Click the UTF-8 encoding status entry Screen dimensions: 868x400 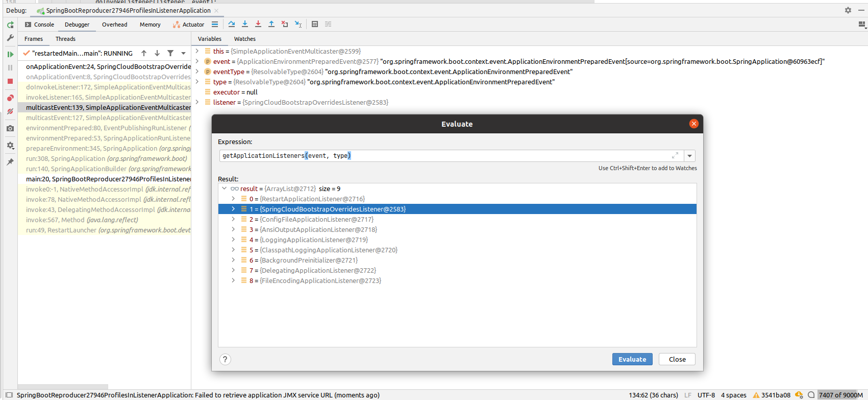click(706, 395)
